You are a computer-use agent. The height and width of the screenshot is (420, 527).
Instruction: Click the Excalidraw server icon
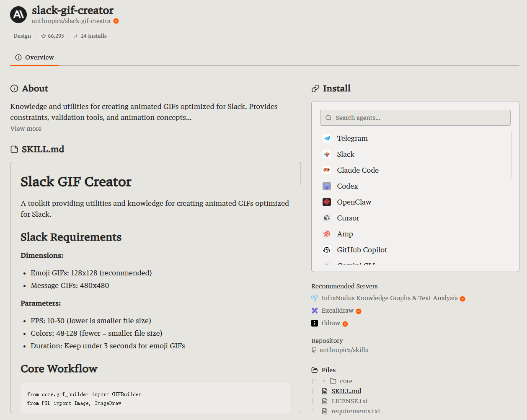(315, 311)
